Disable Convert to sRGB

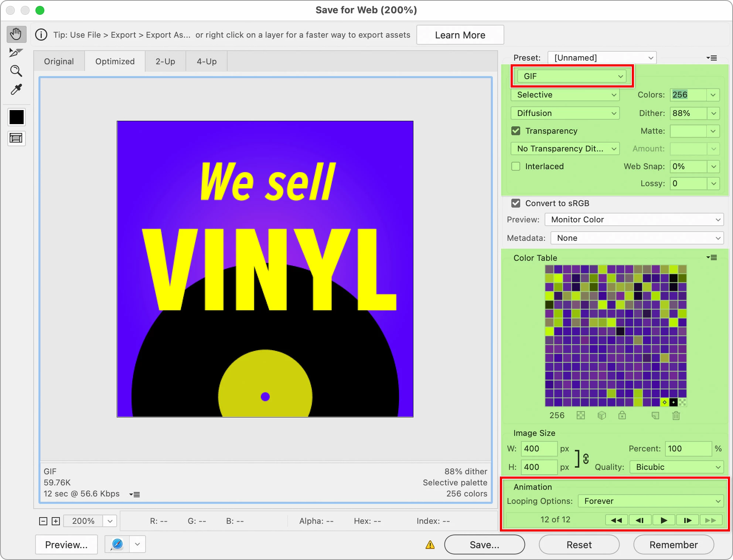click(x=516, y=203)
